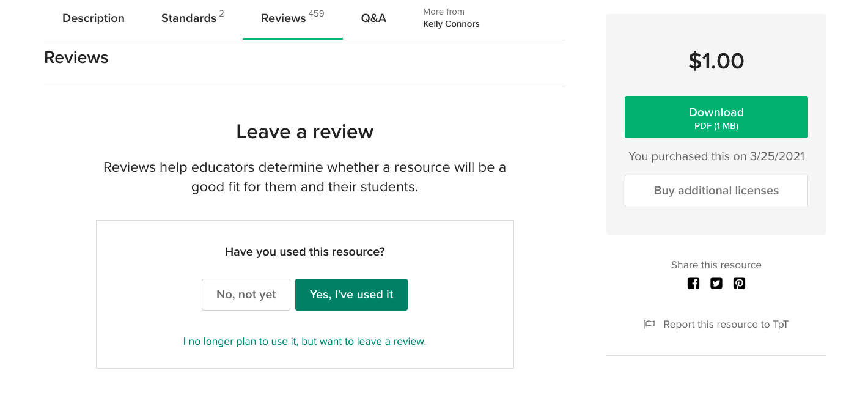Share this resource on Facebook
This screenshot has height=412, width=868.
tap(693, 283)
